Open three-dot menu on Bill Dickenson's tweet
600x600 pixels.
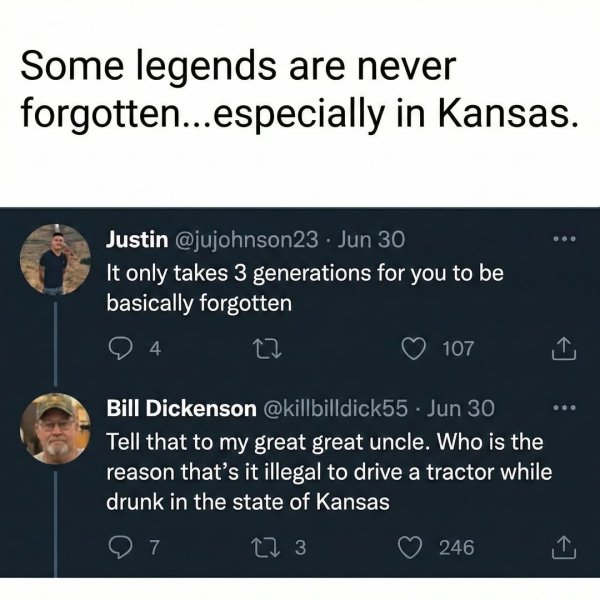pyautogui.click(x=564, y=408)
